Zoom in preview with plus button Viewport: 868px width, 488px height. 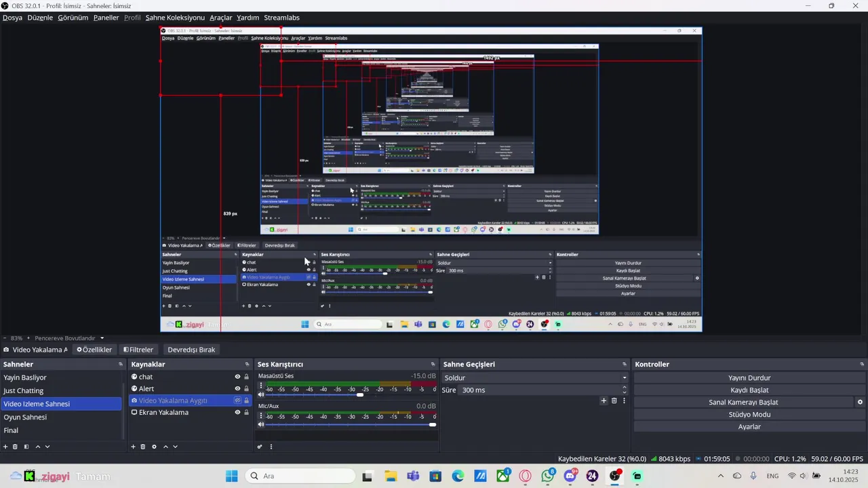(x=28, y=338)
